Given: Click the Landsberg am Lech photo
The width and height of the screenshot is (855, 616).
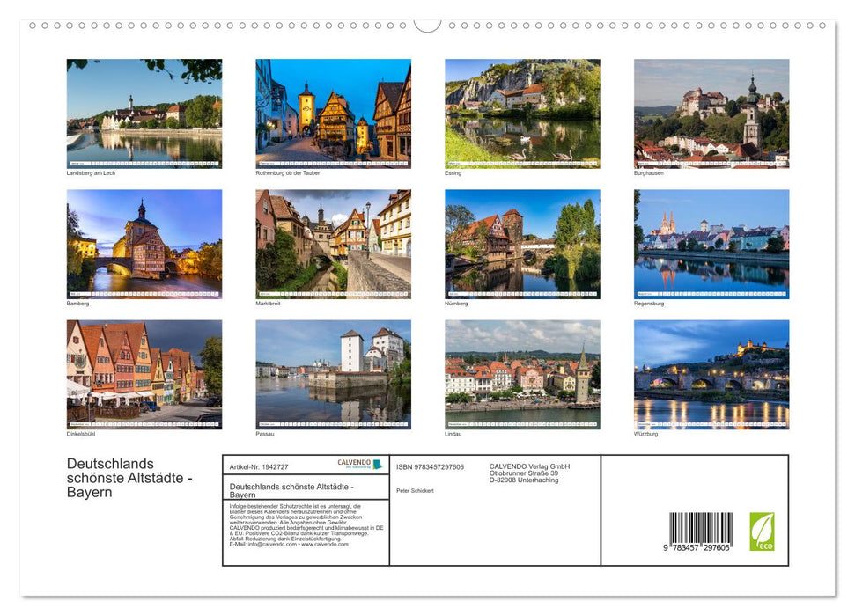Looking at the screenshot, I should pyautogui.click(x=144, y=110).
